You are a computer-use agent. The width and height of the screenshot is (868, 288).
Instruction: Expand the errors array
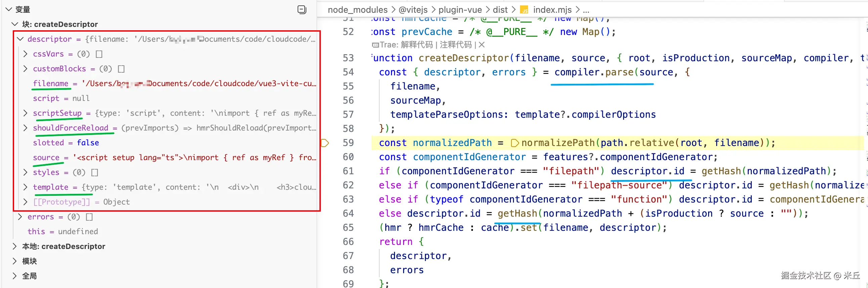point(20,217)
